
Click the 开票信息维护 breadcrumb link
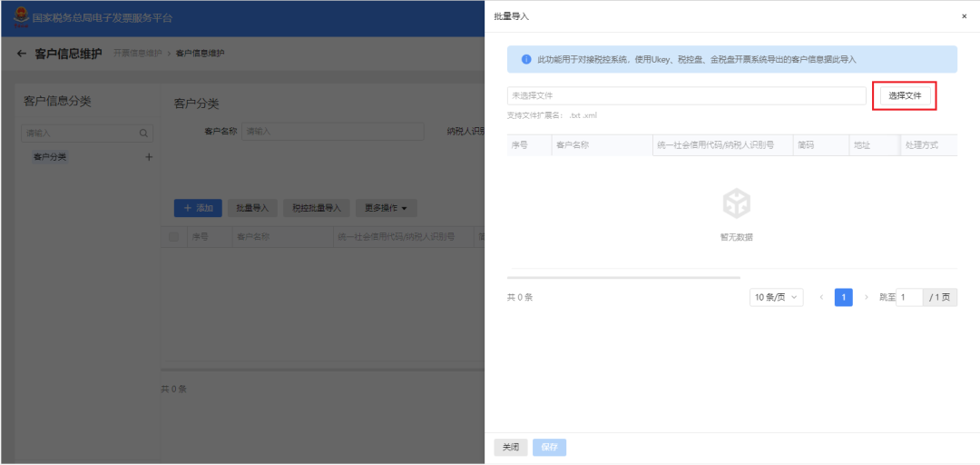(x=138, y=54)
